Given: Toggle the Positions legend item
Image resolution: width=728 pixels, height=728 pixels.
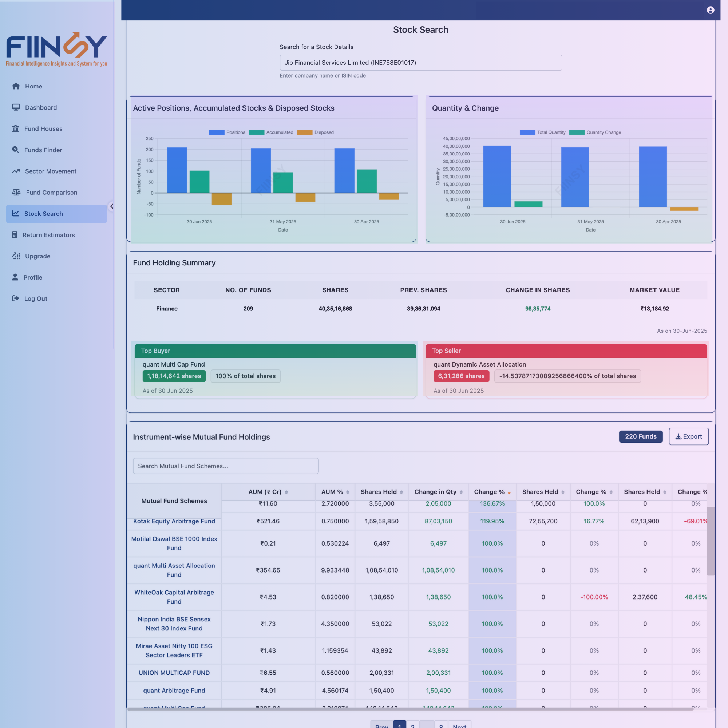Looking at the screenshot, I should click(x=227, y=132).
